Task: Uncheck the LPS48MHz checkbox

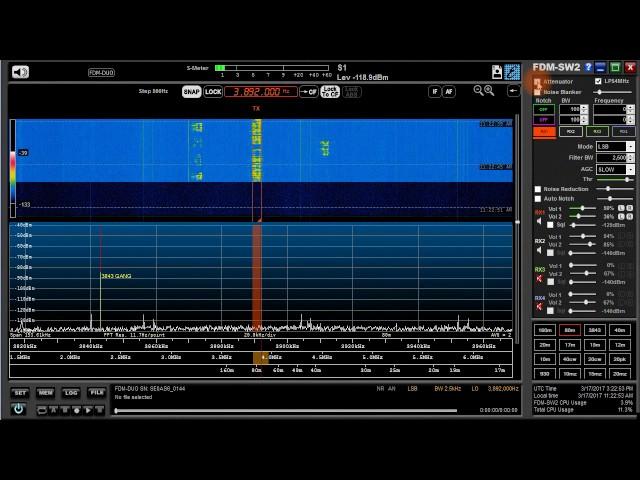Action: 598,81
